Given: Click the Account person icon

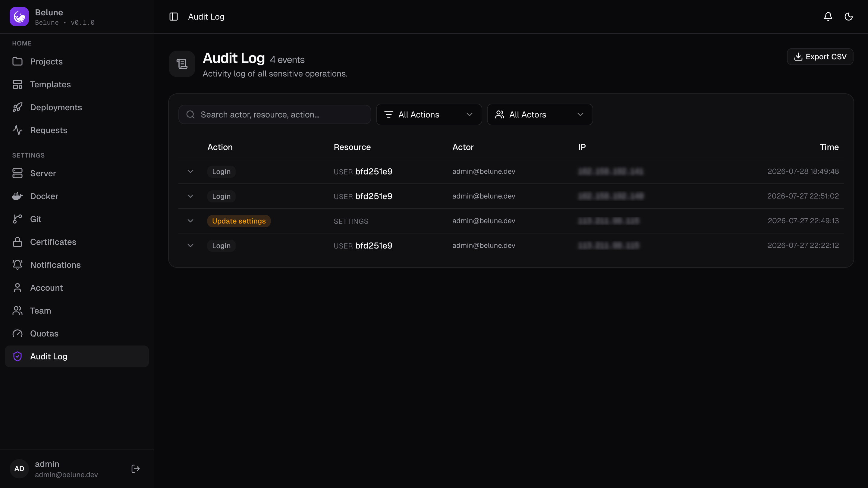Looking at the screenshot, I should coord(17,288).
